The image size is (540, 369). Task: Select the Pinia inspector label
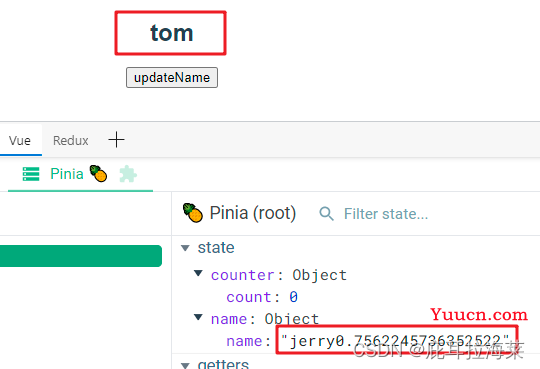click(x=67, y=174)
